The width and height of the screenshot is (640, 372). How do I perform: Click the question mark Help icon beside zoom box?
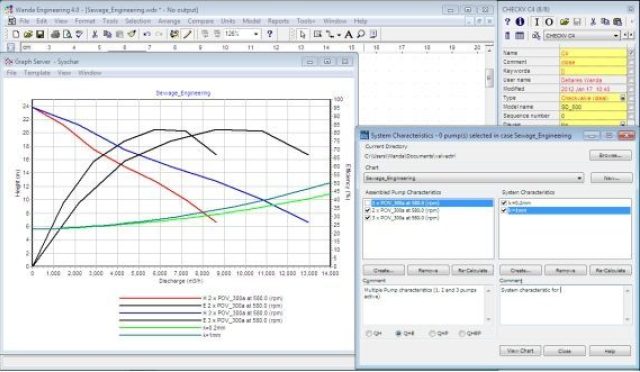269,34
